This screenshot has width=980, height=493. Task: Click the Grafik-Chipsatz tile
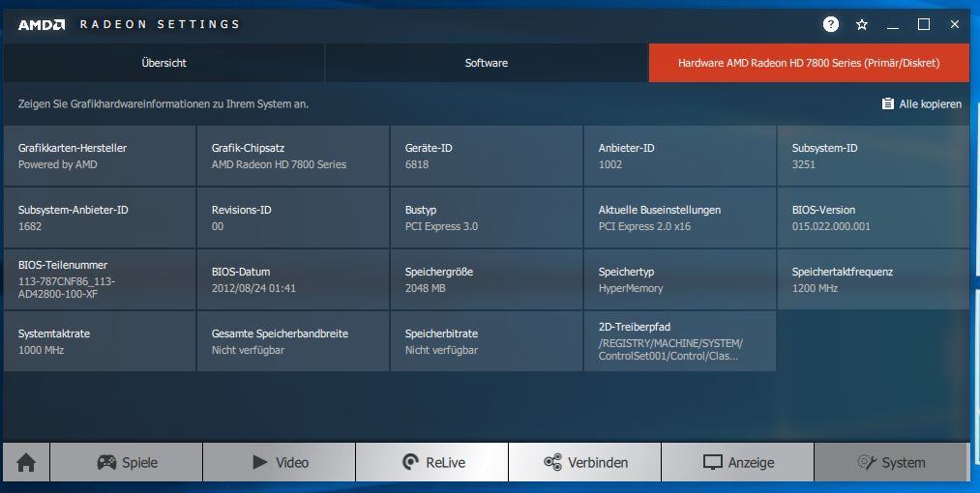[293, 156]
